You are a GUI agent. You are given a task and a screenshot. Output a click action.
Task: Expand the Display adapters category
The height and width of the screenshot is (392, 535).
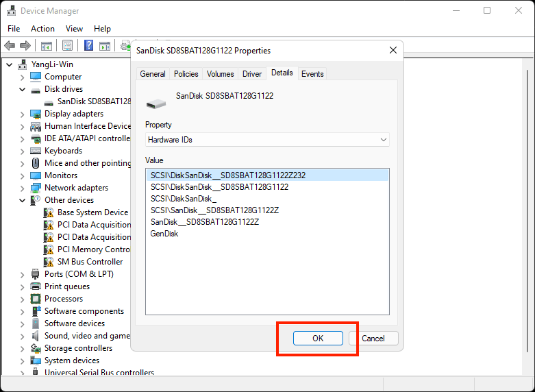click(x=22, y=114)
